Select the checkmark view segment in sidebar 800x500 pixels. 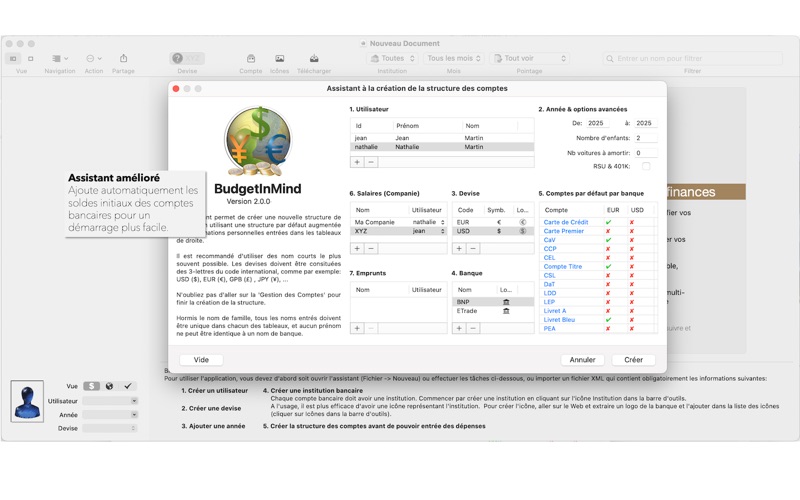128,386
